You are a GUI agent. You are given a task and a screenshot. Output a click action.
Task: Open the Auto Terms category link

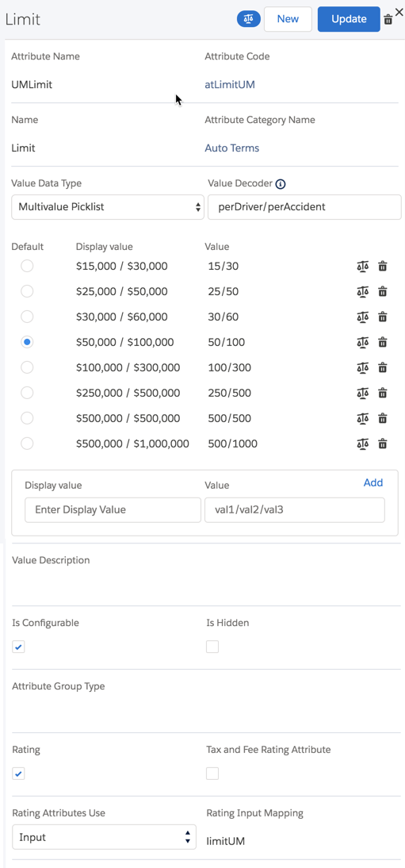tap(231, 148)
